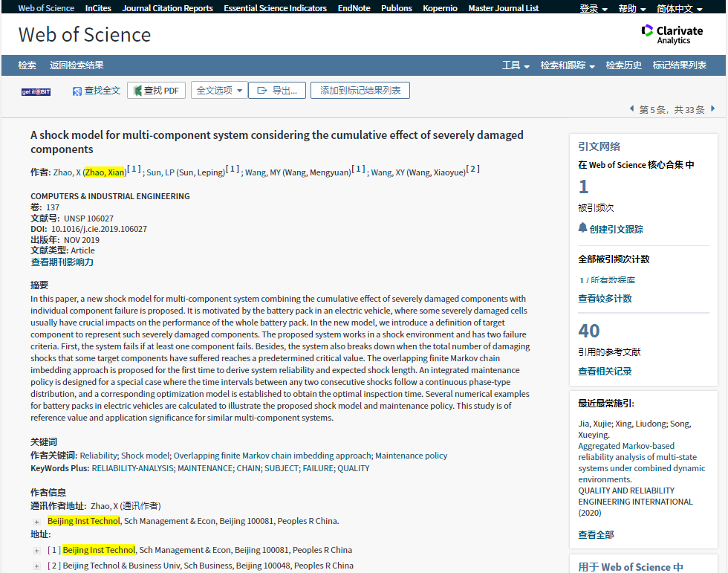The width and height of the screenshot is (728, 573).
Task: Click the Reliability author keyword
Action: click(x=98, y=456)
